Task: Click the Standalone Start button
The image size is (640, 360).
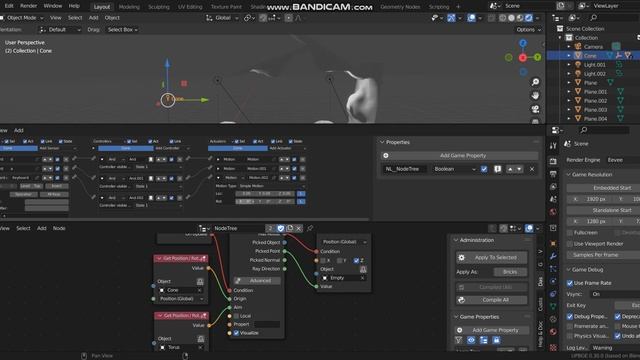Action: (x=604, y=210)
